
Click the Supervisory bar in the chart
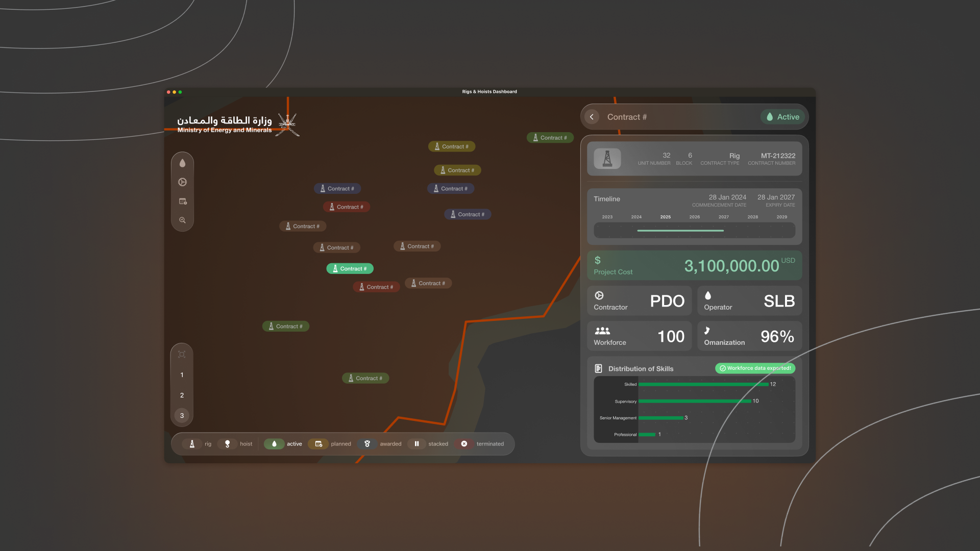pyautogui.click(x=695, y=402)
